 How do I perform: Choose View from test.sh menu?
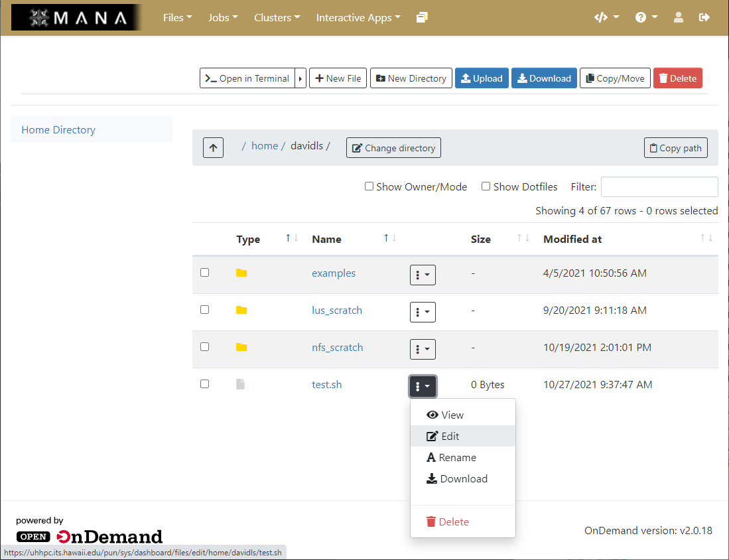point(462,415)
